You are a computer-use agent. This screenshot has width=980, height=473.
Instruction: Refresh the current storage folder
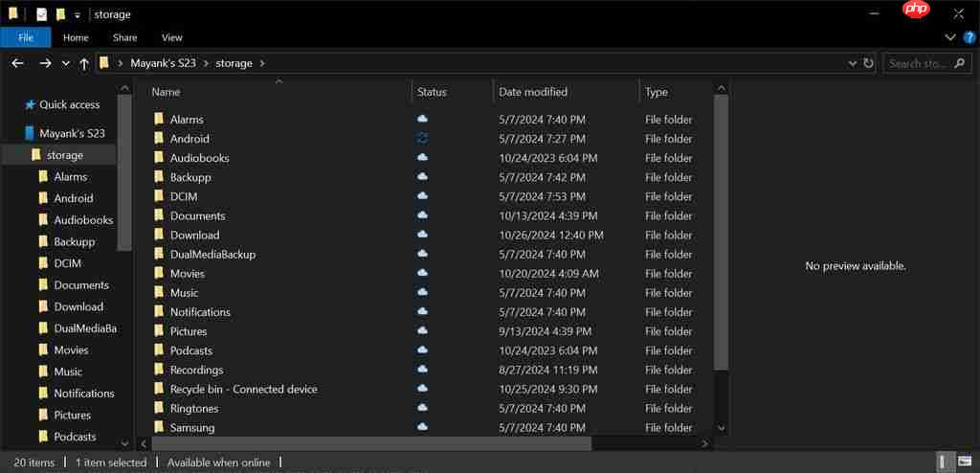[x=868, y=63]
